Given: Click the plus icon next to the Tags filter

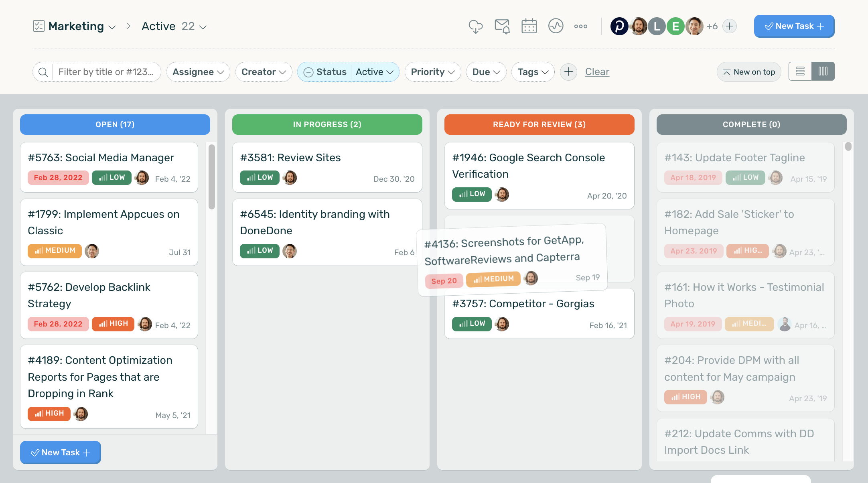Looking at the screenshot, I should click(x=568, y=72).
